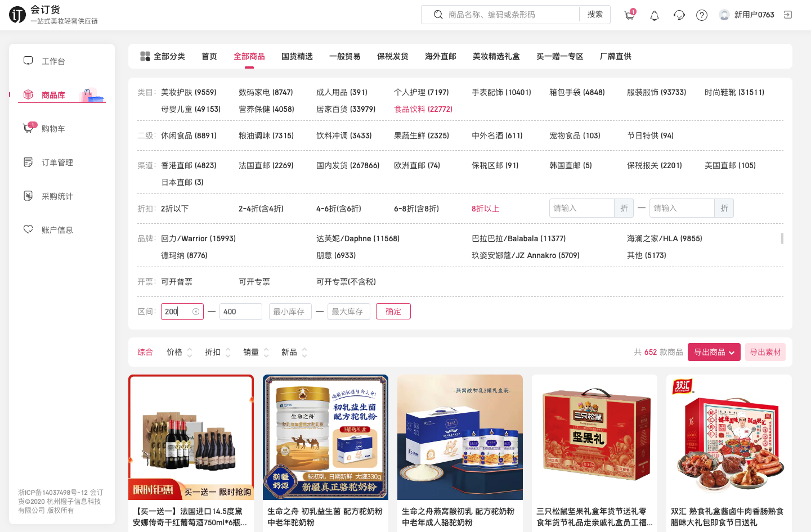Switch to the 国货精选 tab
Screen dimensions: 811x532
(297, 56)
